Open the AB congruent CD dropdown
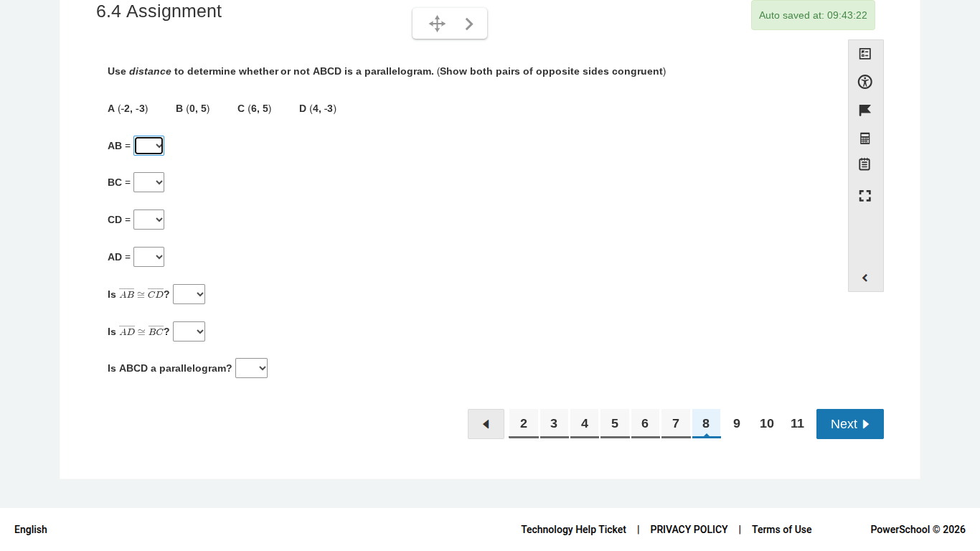 [189, 294]
